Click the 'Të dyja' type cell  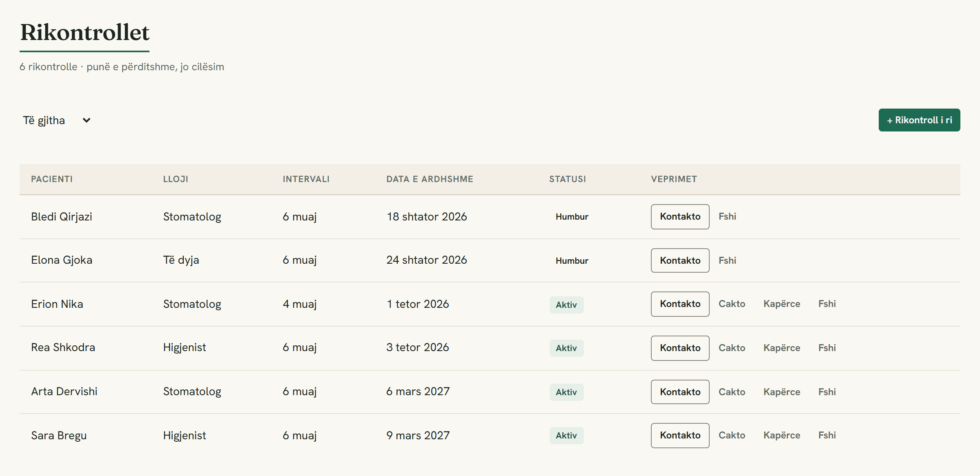(x=181, y=260)
